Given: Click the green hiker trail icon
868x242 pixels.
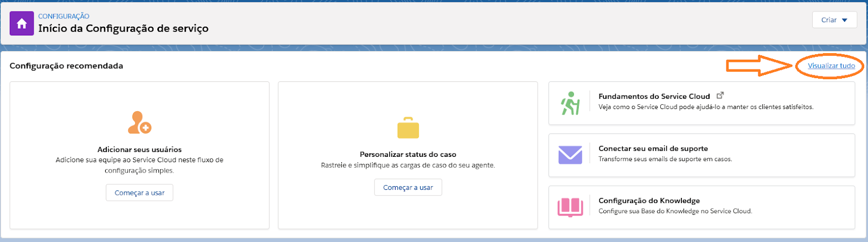Looking at the screenshot, I should (x=570, y=103).
